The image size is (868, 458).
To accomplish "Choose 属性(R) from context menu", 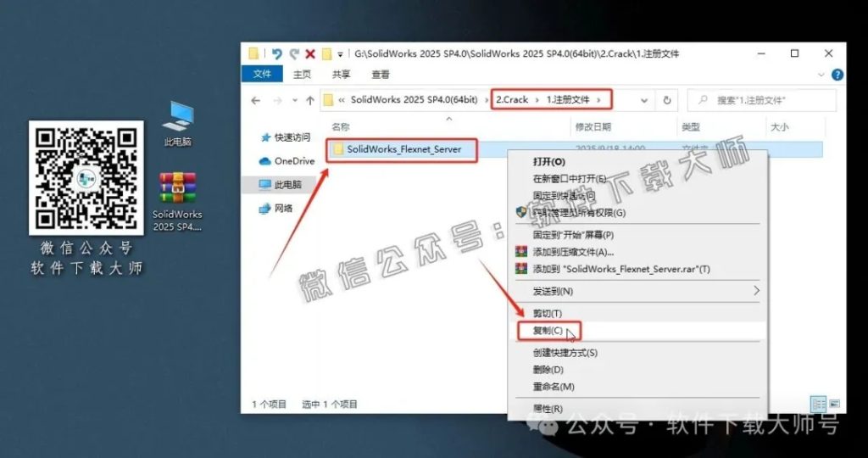I will coord(637,410).
